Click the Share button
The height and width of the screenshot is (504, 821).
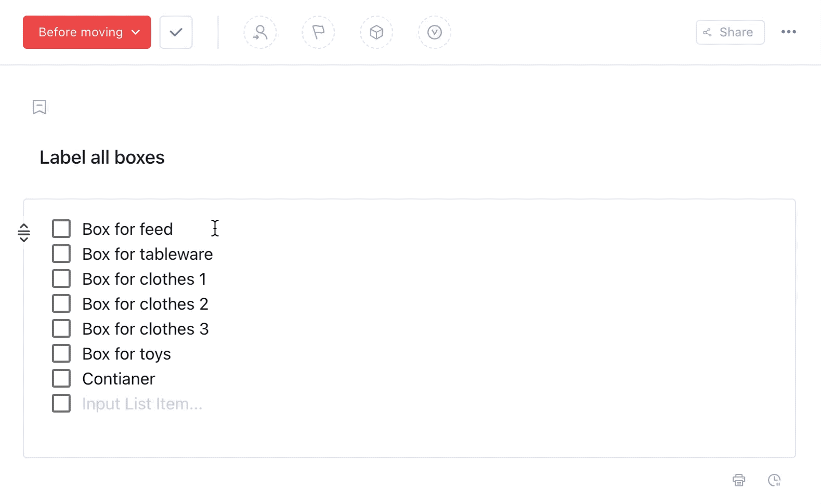tap(730, 32)
